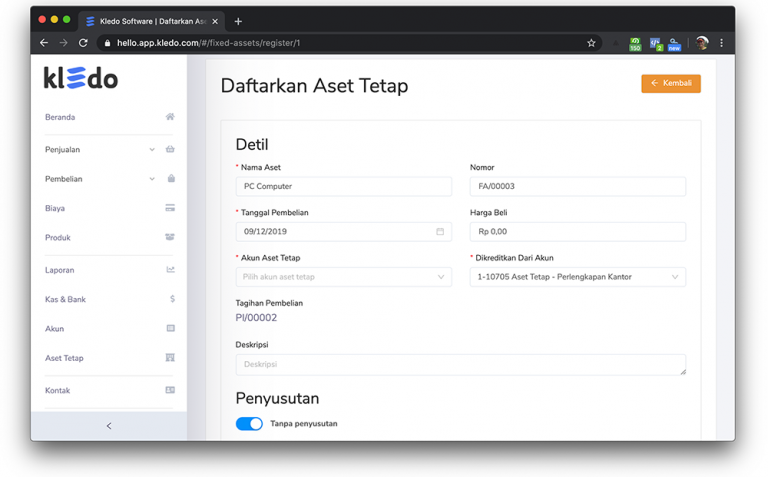Click the Detil section heading

[252, 144]
